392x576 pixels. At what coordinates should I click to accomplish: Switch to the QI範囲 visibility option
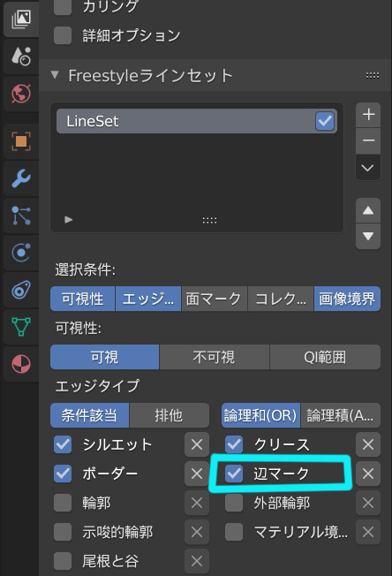[325, 357]
